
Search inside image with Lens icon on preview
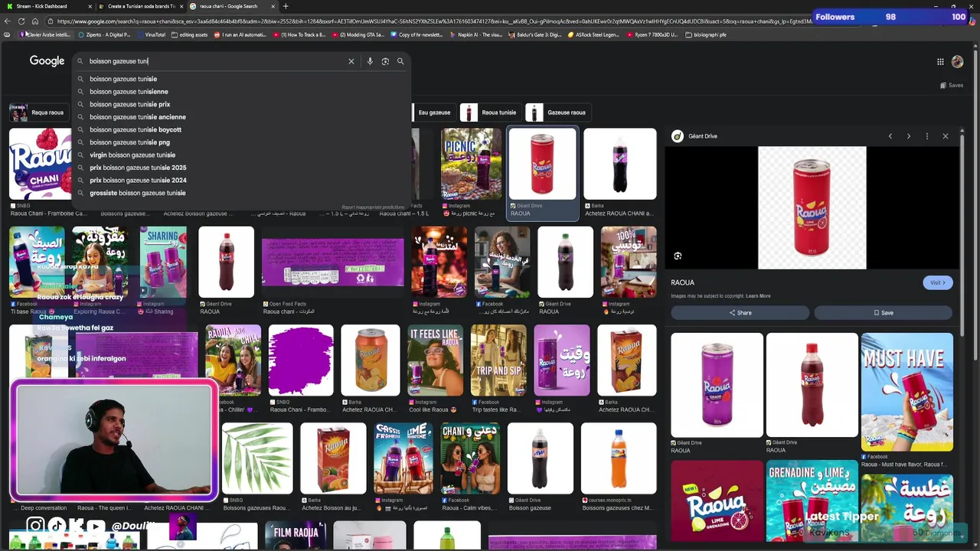(x=678, y=256)
